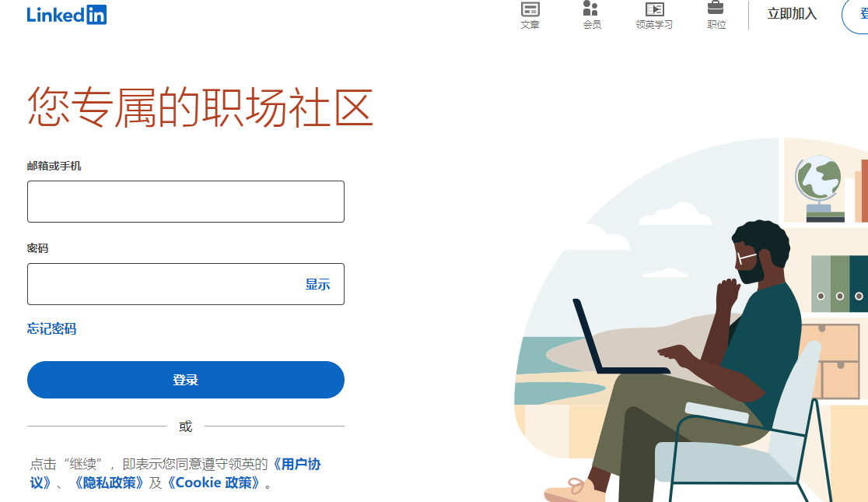Focus the 密码 password field
This screenshot has width=868, height=502.
[x=186, y=284]
